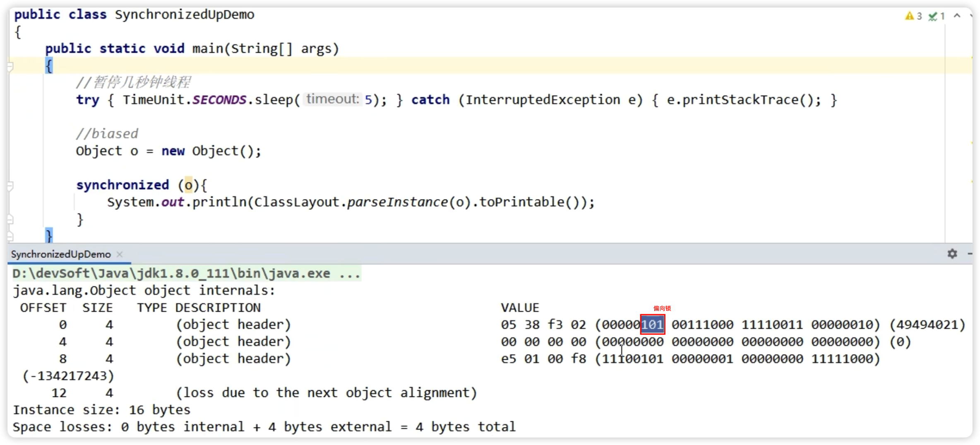Click the loss due to next object alignment text
980x445 pixels.
click(327, 392)
